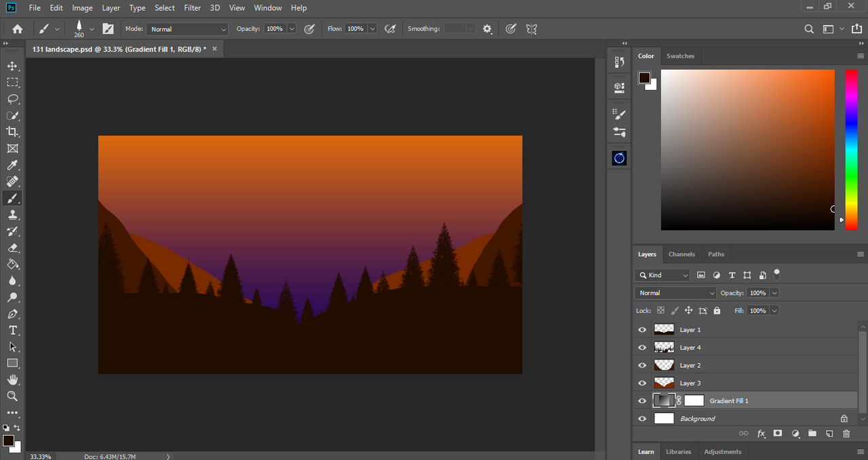Expand the brush Mode dropdown in options bar
The image size is (868, 460).
[x=187, y=29]
